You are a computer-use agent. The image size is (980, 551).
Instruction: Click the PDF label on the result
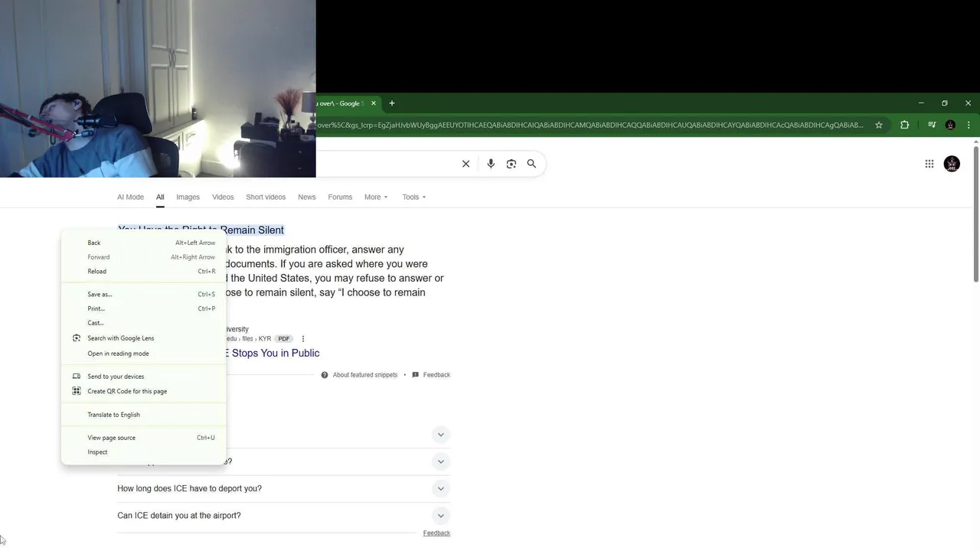coord(284,339)
